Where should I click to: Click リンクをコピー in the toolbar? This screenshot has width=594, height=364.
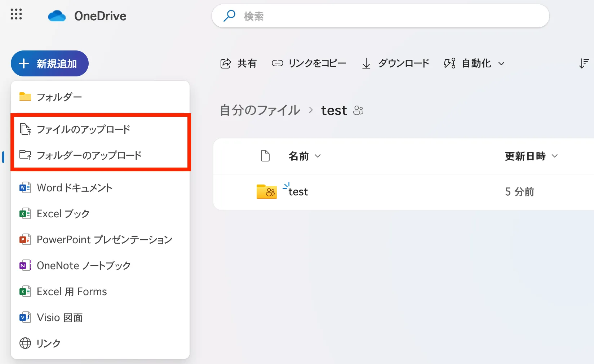pyautogui.click(x=309, y=63)
